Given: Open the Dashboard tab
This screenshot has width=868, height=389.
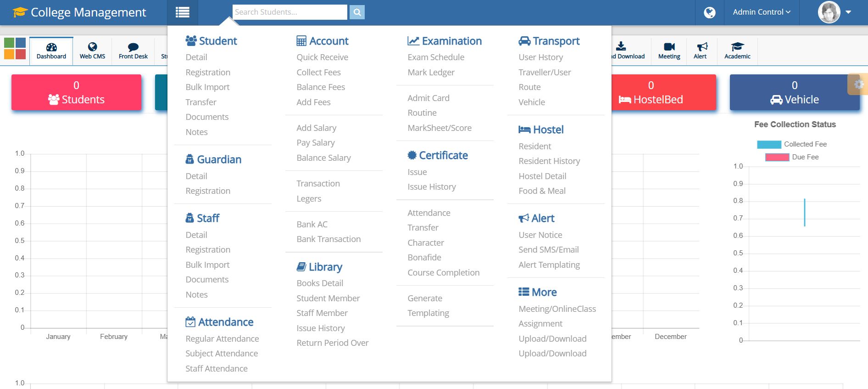Looking at the screenshot, I should pyautogui.click(x=51, y=51).
